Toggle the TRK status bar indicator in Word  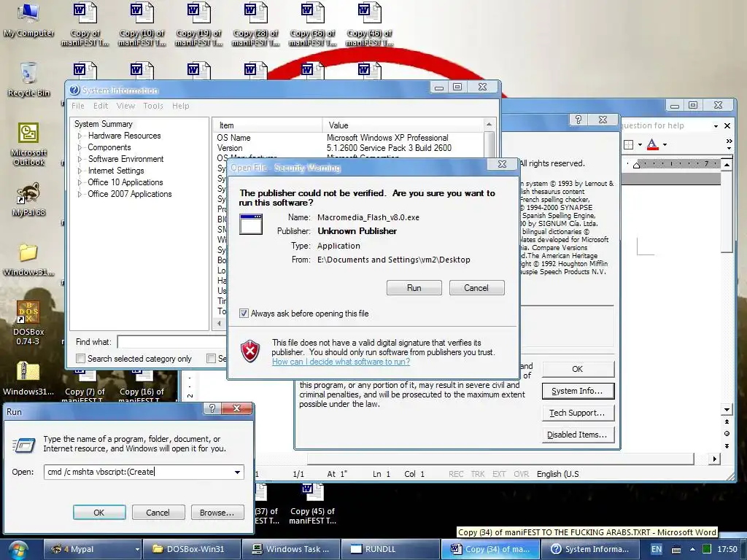pyautogui.click(x=478, y=474)
